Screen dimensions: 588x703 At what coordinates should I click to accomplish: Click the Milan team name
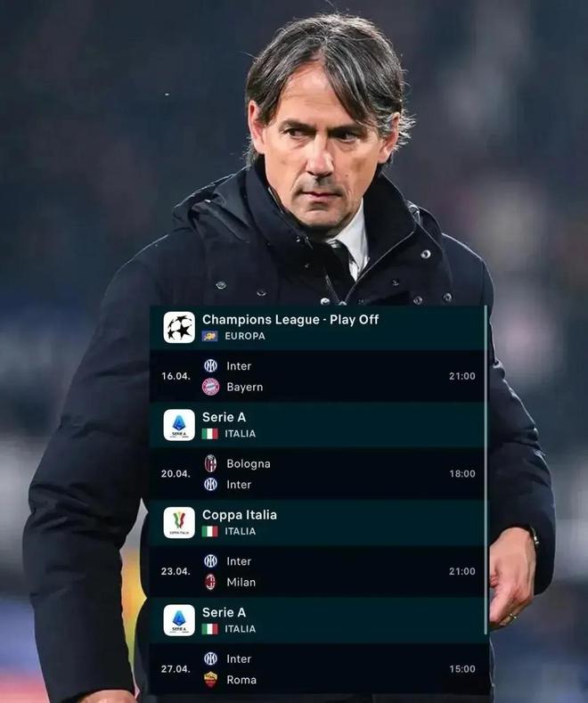(x=241, y=583)
